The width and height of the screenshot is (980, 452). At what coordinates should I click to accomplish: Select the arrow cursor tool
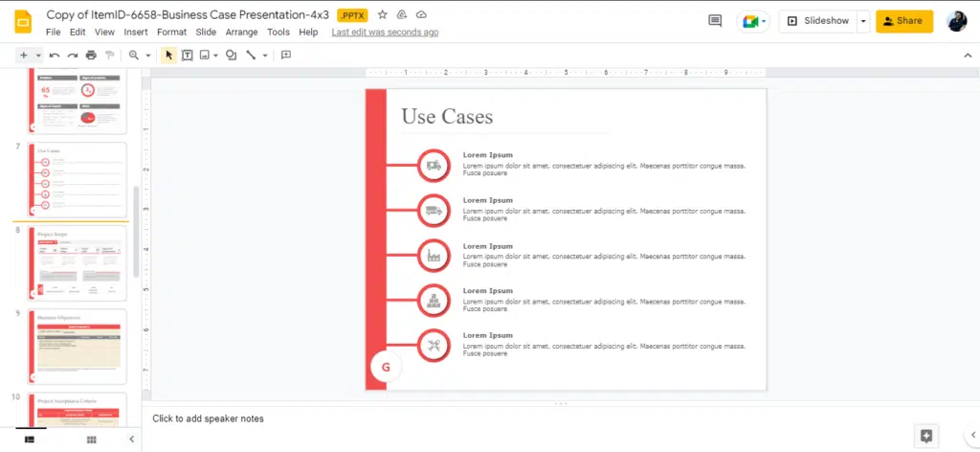pos(168,56)
